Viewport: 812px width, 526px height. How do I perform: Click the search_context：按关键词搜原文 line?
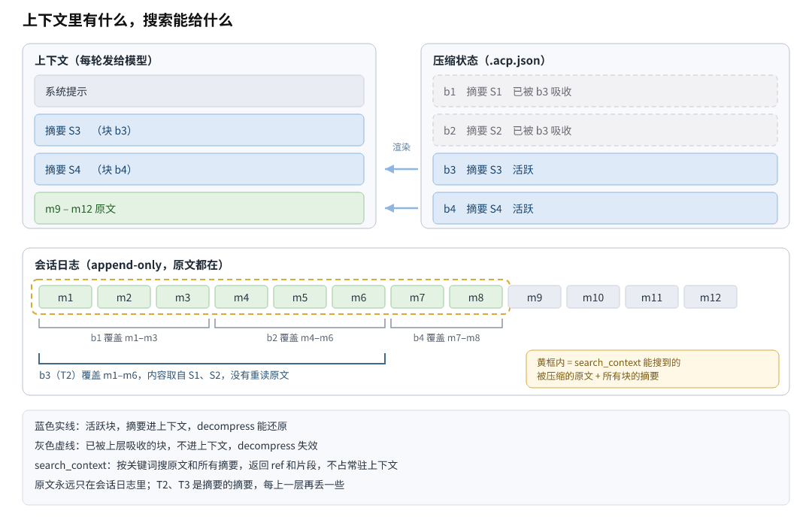click(216, 465)
